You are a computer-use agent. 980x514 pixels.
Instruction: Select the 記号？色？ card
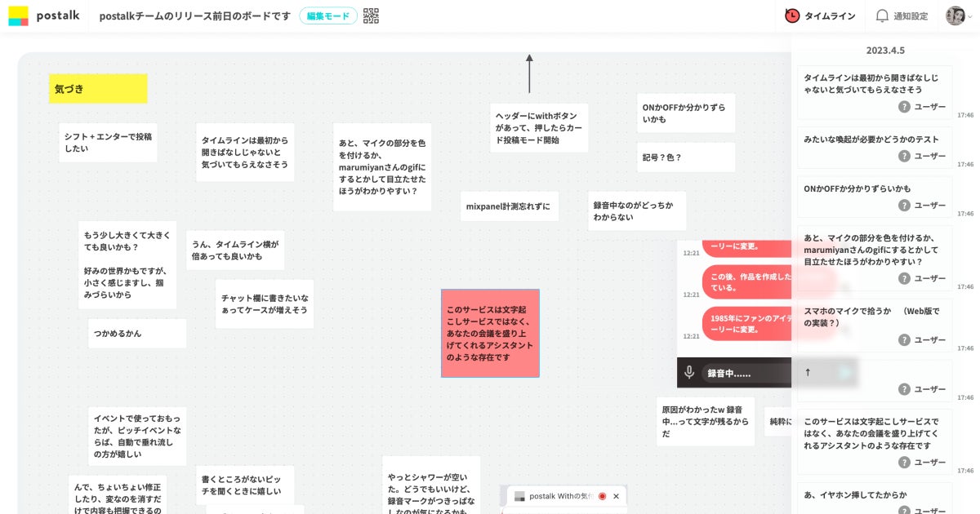[686, 157]
